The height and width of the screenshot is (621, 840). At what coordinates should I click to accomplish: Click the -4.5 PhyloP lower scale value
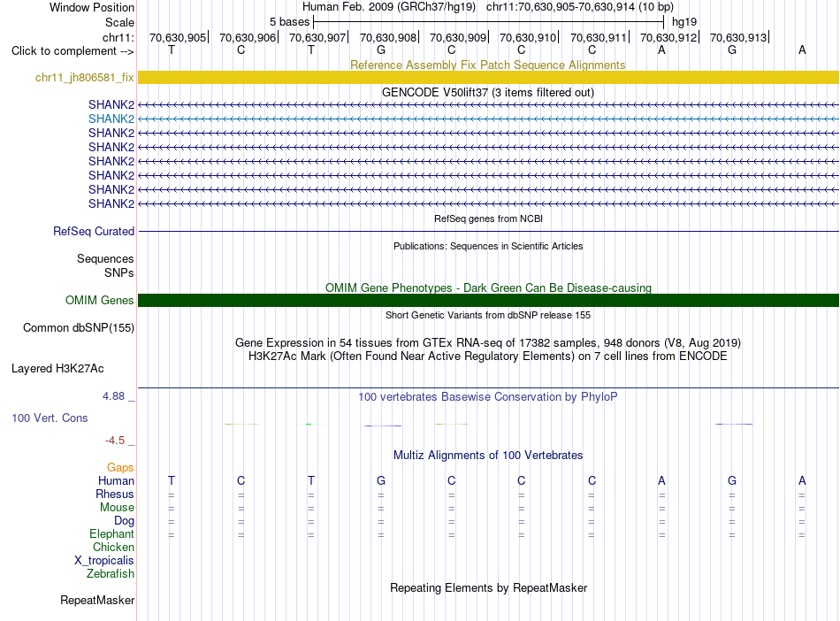(115, 441)
